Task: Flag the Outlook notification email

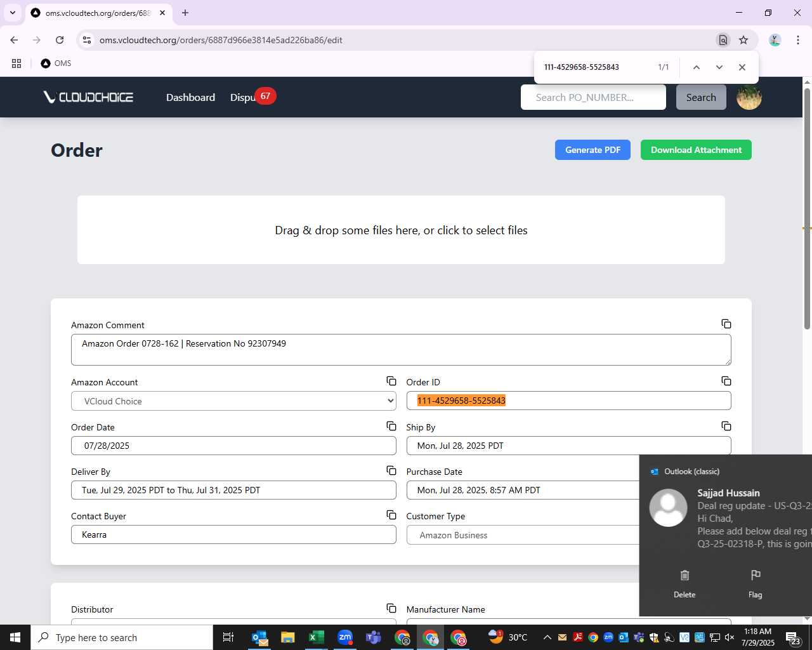Action: coord(755,583)
